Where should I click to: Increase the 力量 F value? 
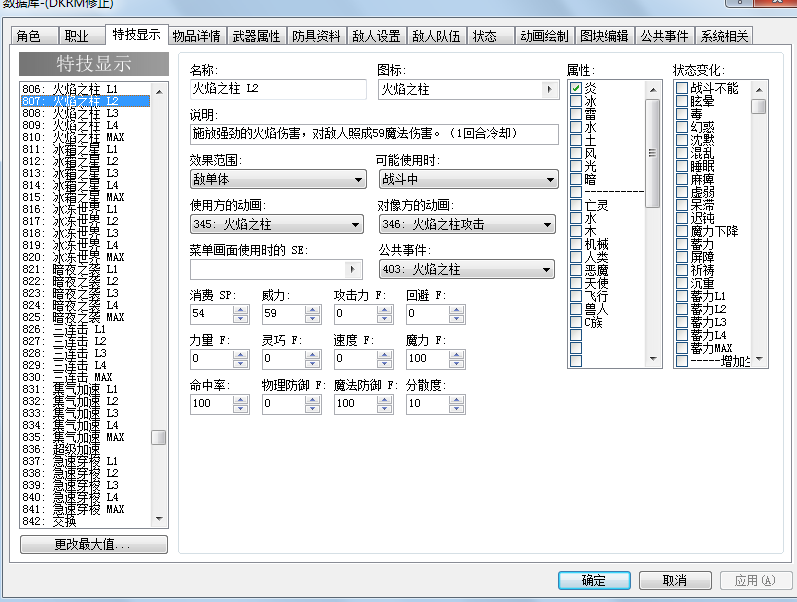241,354
